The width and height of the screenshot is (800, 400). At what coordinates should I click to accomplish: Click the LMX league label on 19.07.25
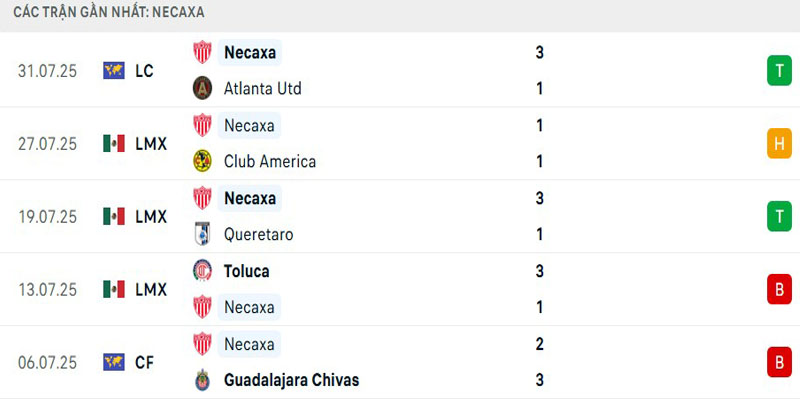pyautogui.click(x=151, y=216)
